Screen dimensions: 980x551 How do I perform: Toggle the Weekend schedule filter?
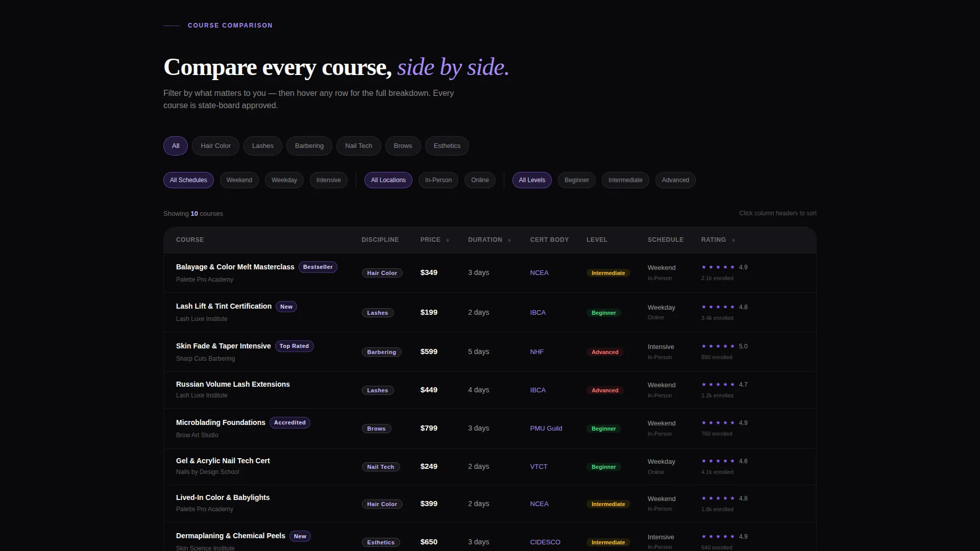(239, 180)
